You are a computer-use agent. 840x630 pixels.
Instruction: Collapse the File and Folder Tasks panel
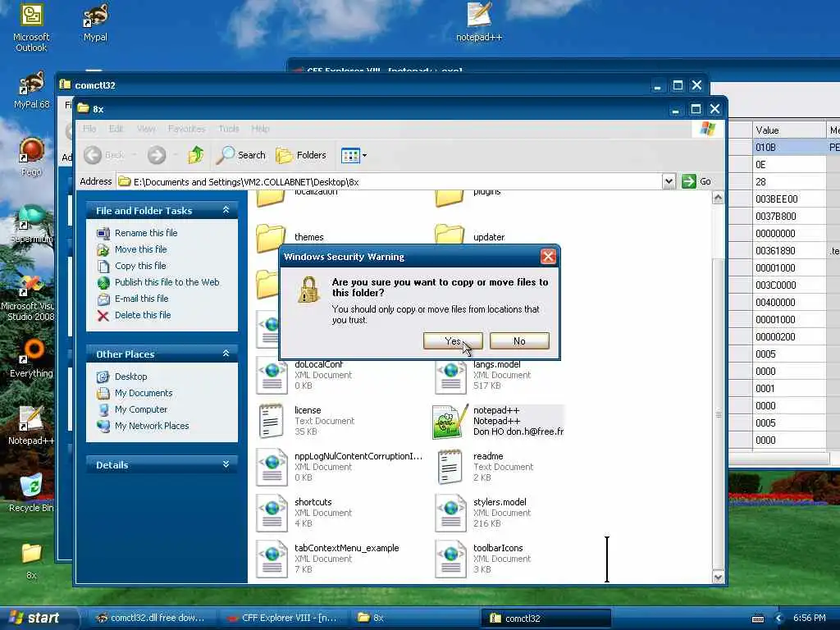click(226, 210)
